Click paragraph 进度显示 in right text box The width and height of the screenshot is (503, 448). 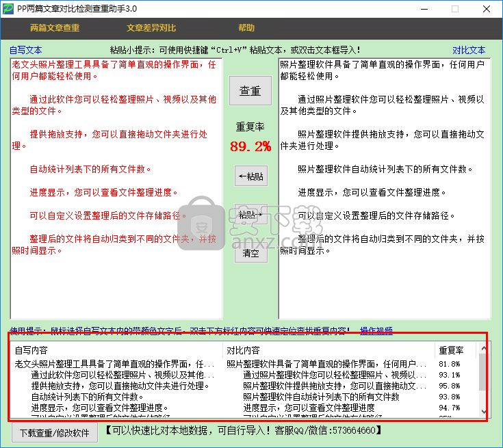pos(372,192)
